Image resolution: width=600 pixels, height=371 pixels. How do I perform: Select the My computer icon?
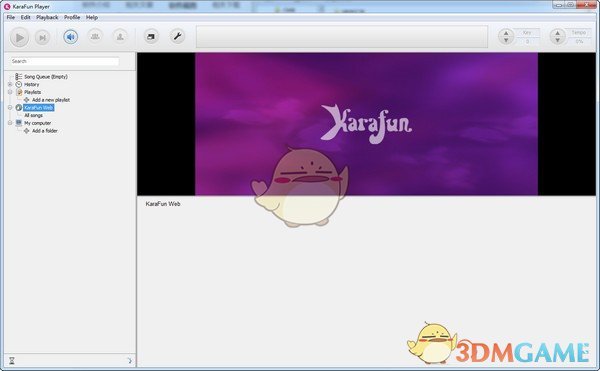click(x=19, y=123)
